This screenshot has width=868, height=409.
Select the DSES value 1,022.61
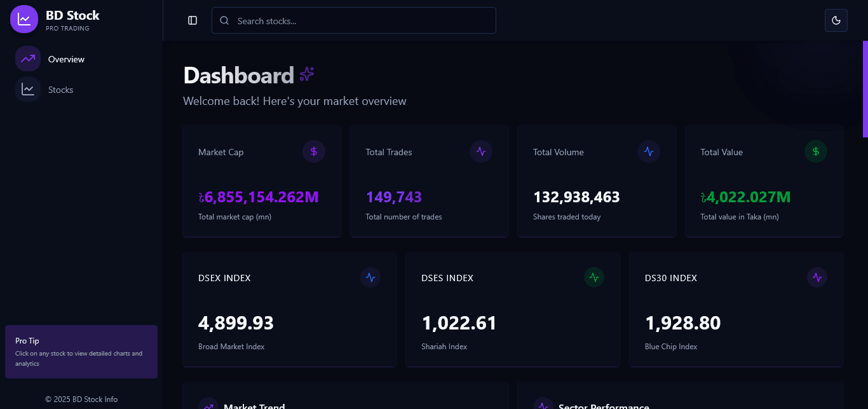tap(459, 323)
